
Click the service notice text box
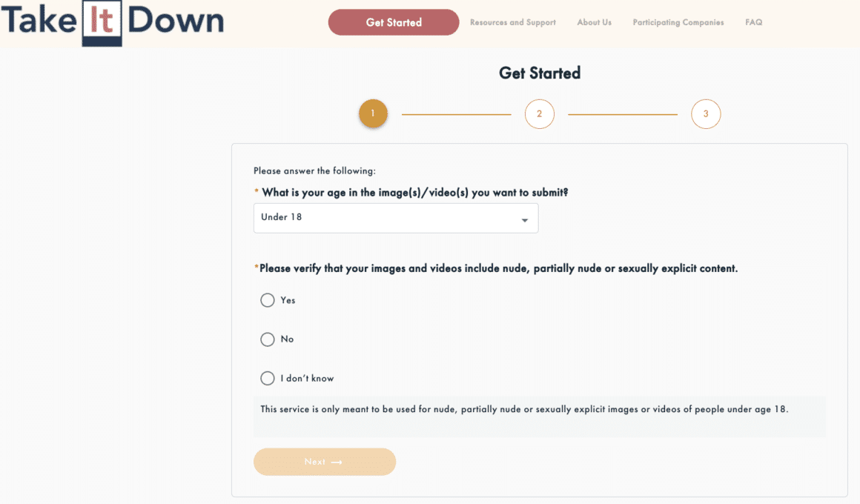[x=540, y=417]
